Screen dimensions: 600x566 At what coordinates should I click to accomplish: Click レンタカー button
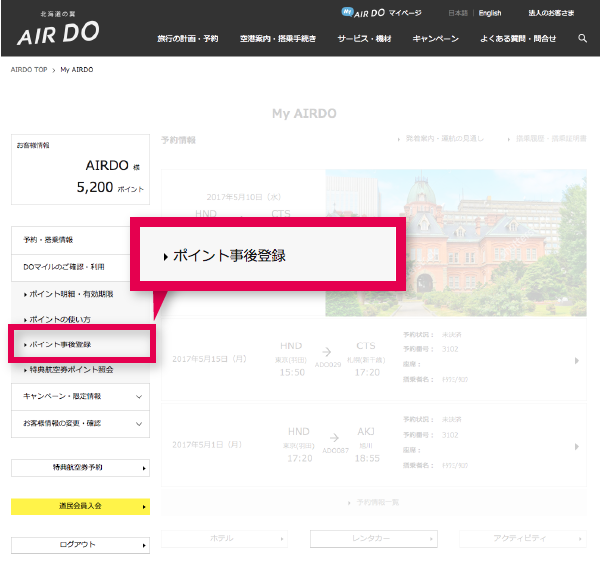pos(374,538)
